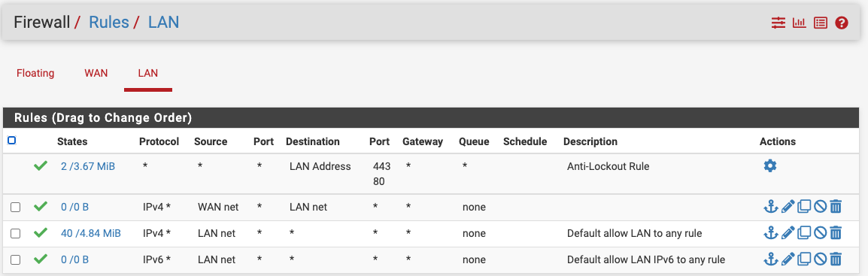The height and width of the screenshot is (276, 868).
Task: Delete the Default allow LAN IPv6 rule
Action: point(836,259)
